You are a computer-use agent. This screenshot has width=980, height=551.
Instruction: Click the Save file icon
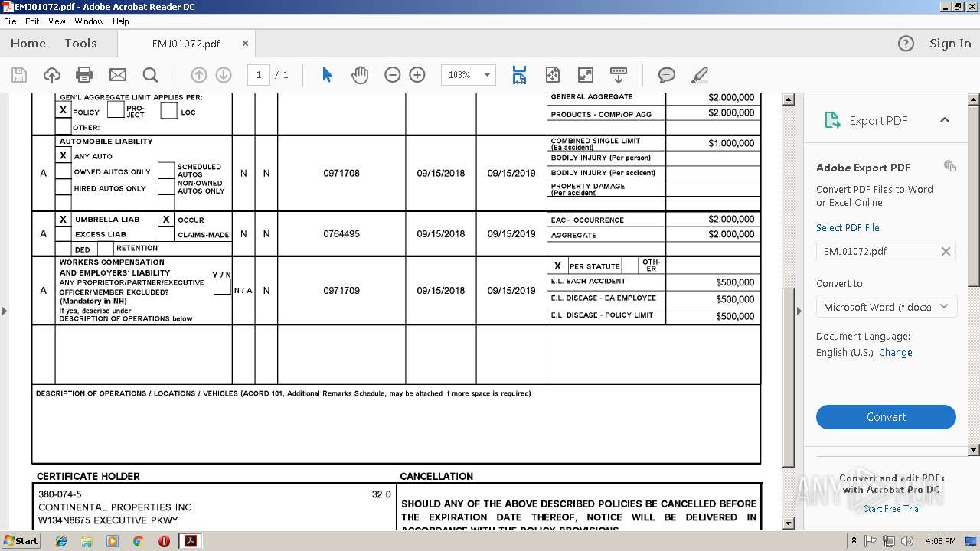point(19,75)
